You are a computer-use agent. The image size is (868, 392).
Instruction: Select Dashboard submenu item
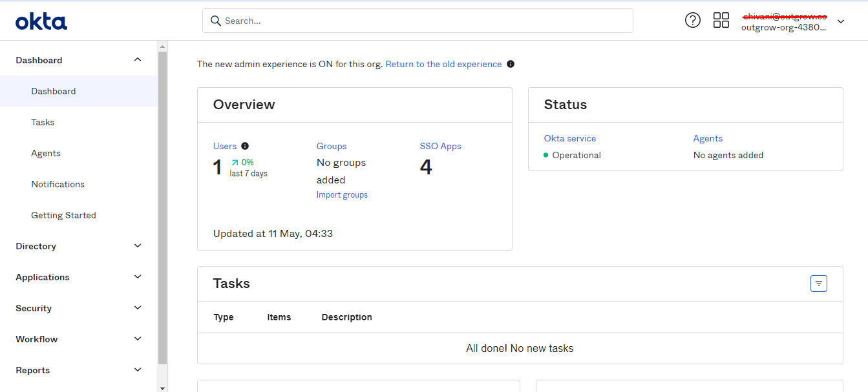(79, 91)
